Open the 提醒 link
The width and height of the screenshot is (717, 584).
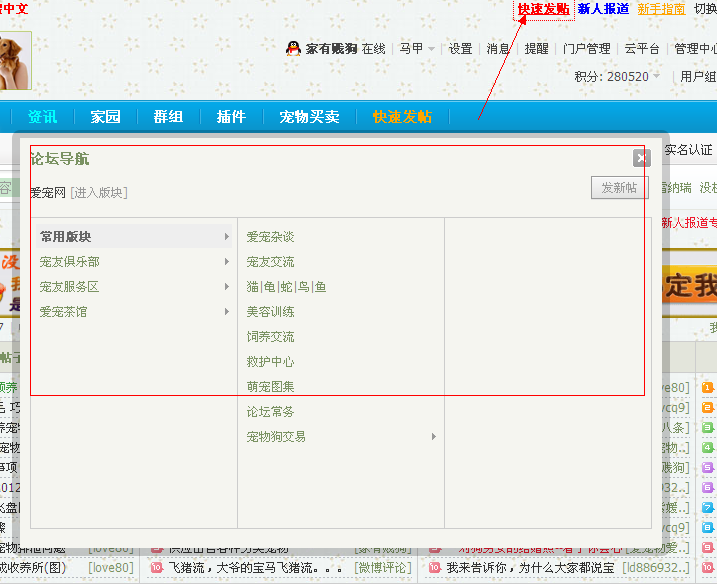(536, 48)
